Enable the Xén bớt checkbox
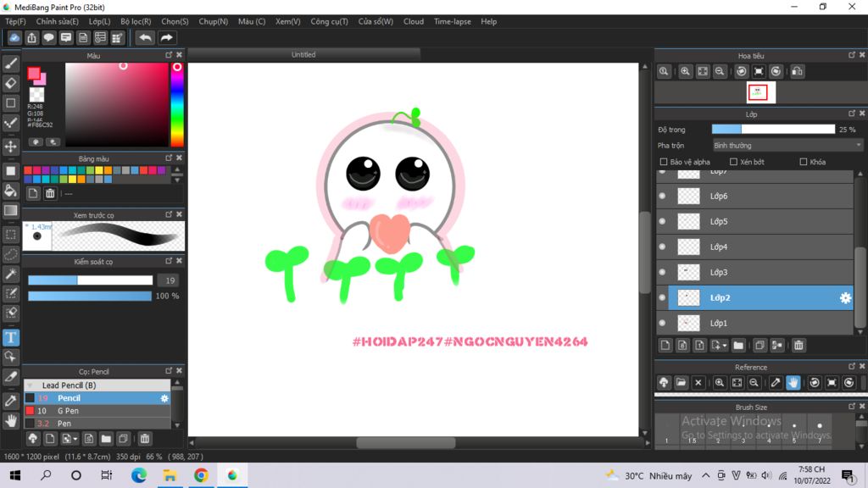868x488 pixels. click(x=733, y=162)
